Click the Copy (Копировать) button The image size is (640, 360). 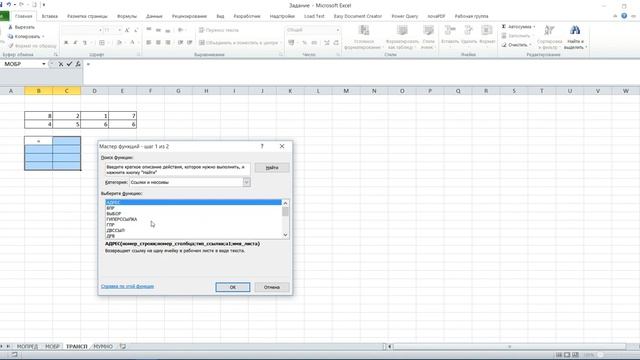click(x=26, y=36)
